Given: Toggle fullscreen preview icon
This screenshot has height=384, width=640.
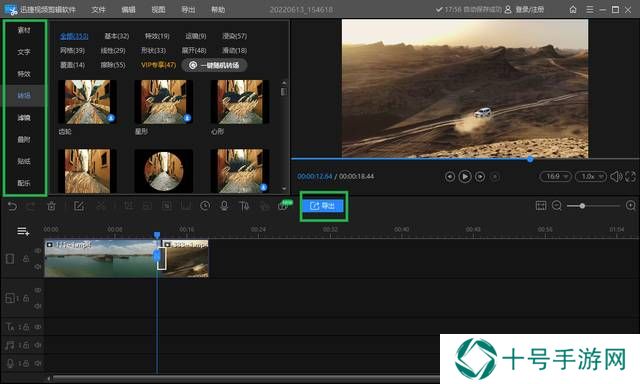Looking at the screenshot, I should coord(630,176).
